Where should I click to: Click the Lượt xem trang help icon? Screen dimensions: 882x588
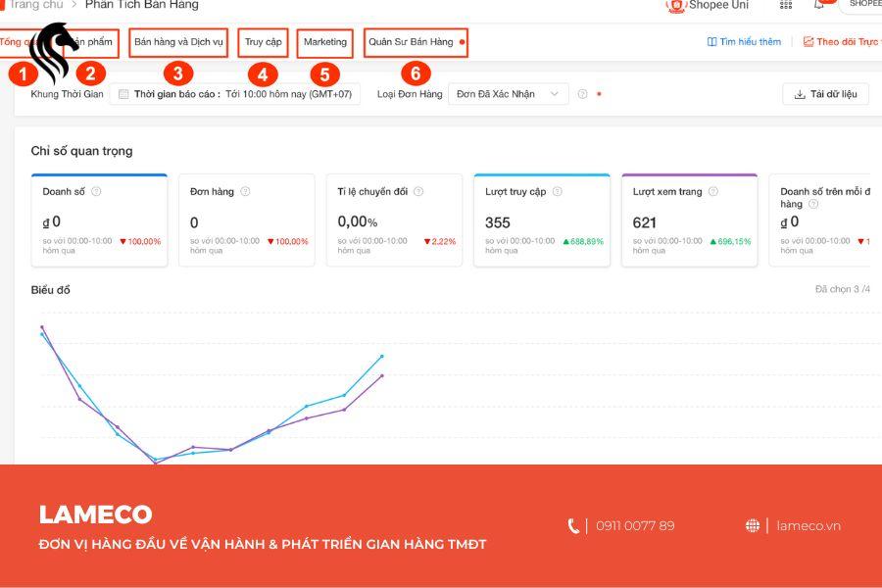pyautogui.click(x=713, y=191)
